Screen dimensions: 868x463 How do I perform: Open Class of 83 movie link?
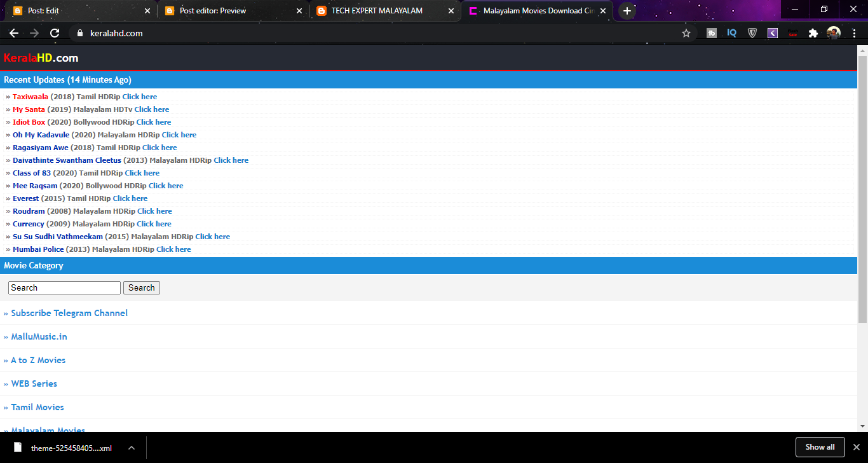coord(32,173)
